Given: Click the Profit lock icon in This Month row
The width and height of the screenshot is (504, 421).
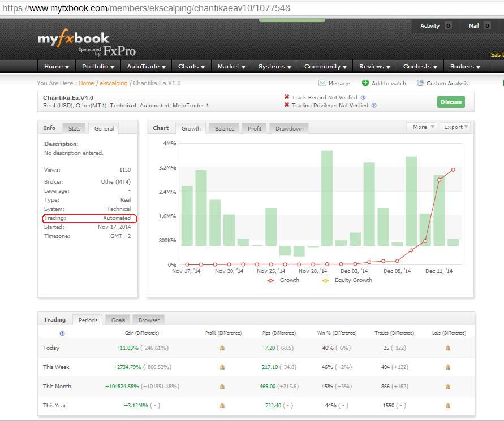Looking at the screenshot, I should pos(222,387).
